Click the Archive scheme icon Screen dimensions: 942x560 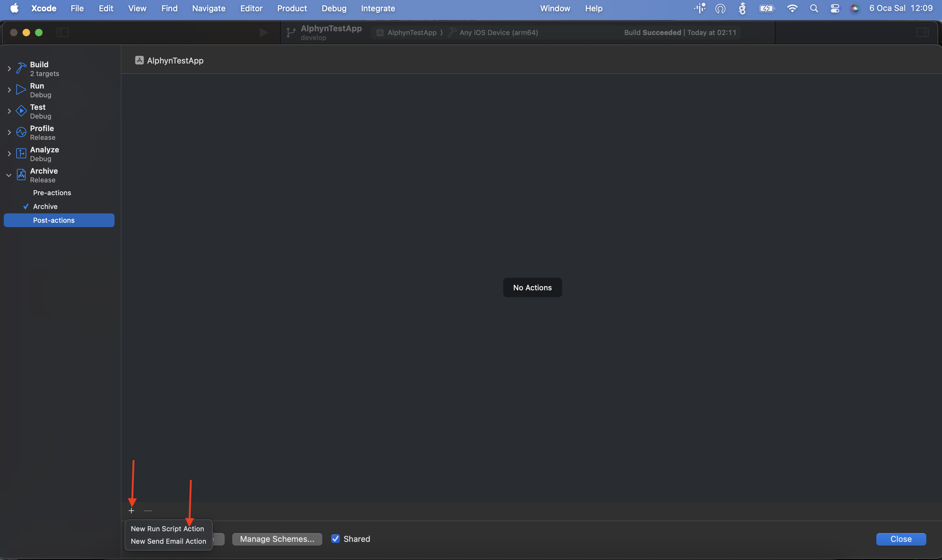point(21,175)
